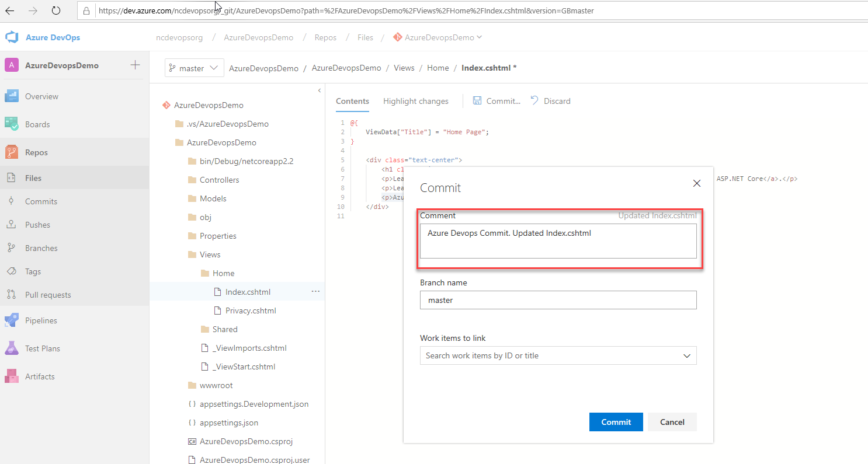Click the Azure DevOps logo icon
The width and height of the screenshot is (868, 464).
pyautogui.click(x=12, y=37)
